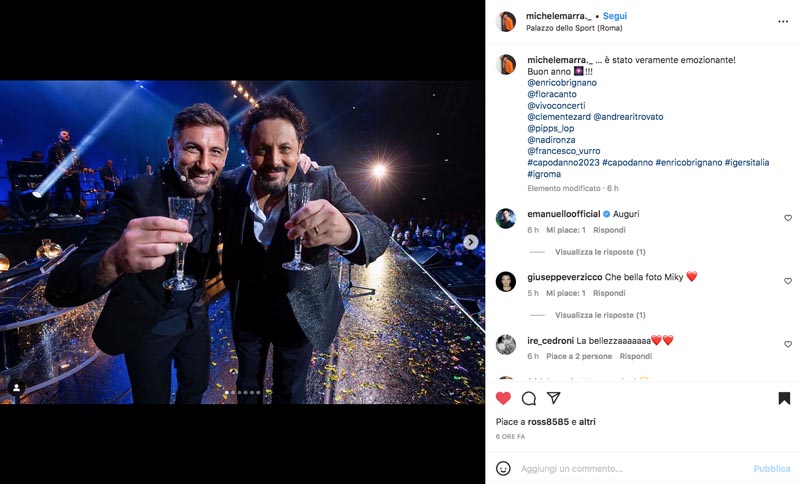This screenshot has width=800, height=484.
Task: Go to next photo with arrow
Action: pyautogui.click(x=470, y=242)
